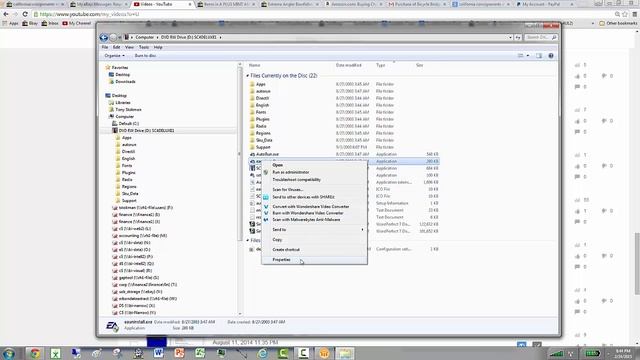Open Internet Explorer from the taskbar

[262, 353]
